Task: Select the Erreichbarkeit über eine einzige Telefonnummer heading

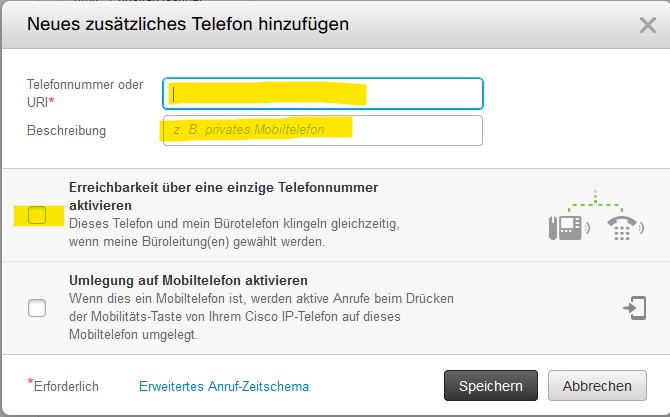Action: pyautogui.click(x=223, y=196)
